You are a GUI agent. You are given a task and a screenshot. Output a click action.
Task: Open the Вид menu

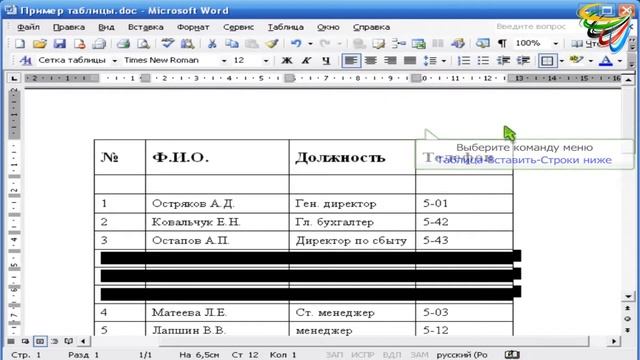point(106,27)
